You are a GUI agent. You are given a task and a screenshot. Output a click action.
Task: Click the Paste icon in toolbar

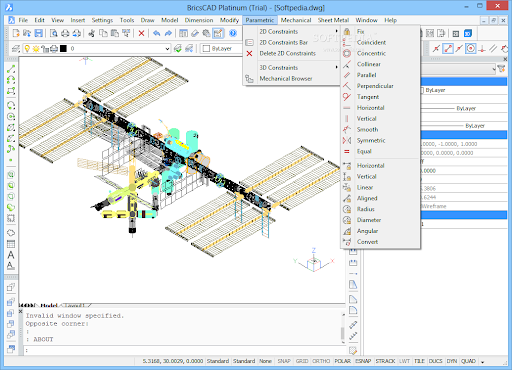[115, 33]
